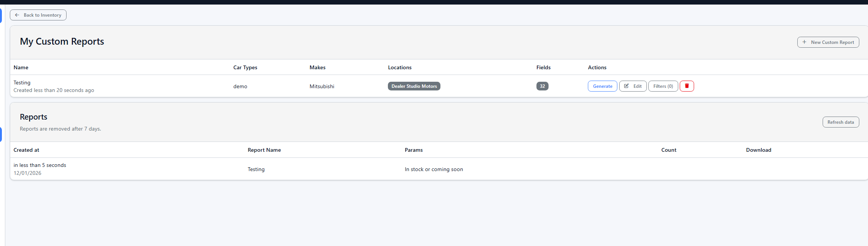Click the 32 fields count badge
The width and height of the screenshot is (868, 246).
coord(542,86)
